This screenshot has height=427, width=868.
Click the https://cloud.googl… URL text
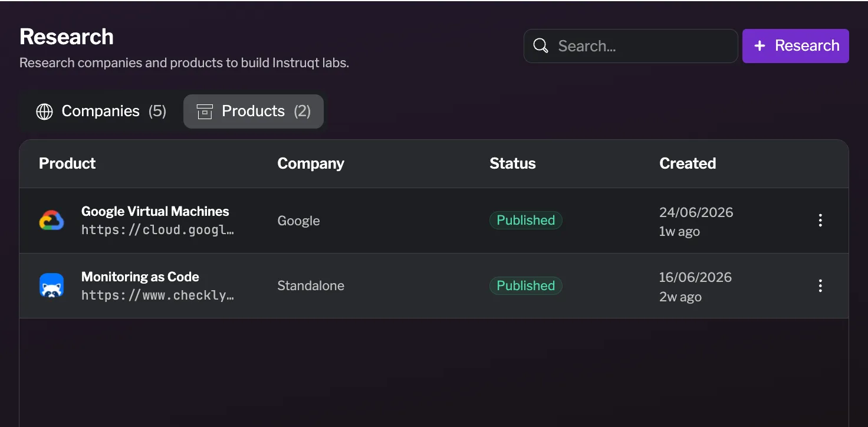[x=157, y=230]
